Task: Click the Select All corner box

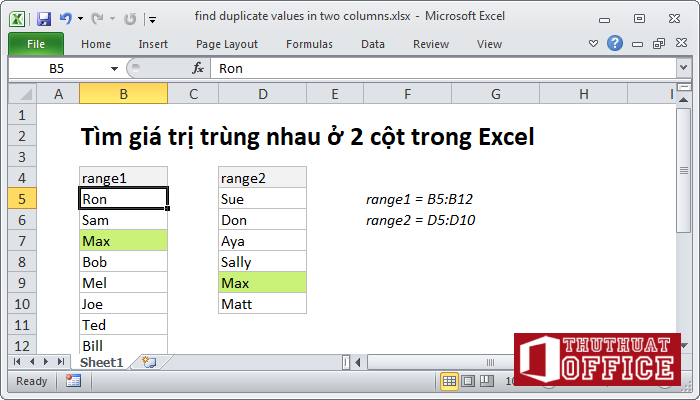Action: (22, 93)
